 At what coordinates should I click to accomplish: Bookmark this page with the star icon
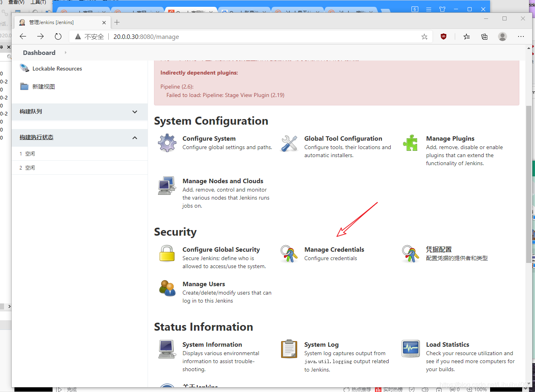[x=424, y=37]
